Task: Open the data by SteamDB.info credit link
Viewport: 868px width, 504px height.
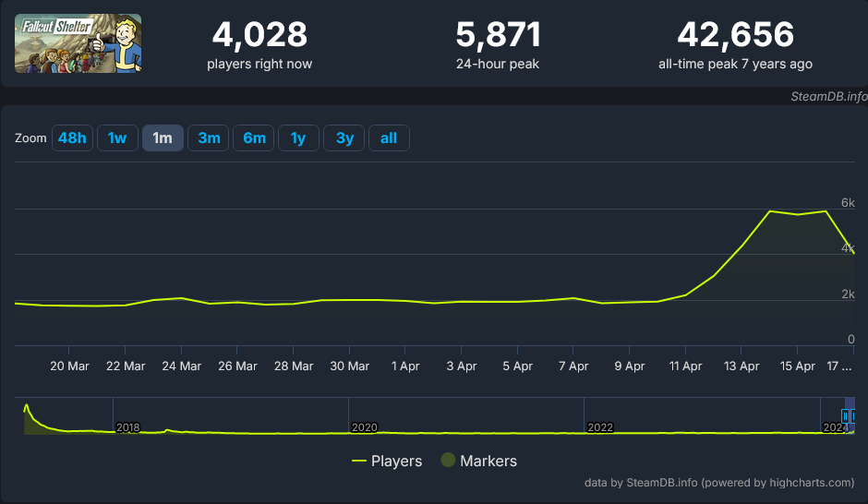Action: click(719, 482)
